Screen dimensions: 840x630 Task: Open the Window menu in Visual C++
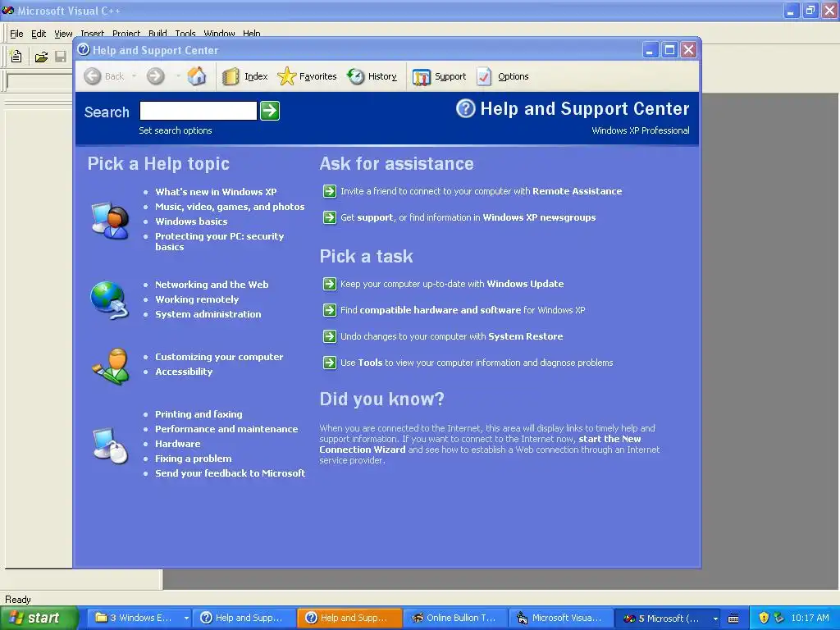(219, 34)
